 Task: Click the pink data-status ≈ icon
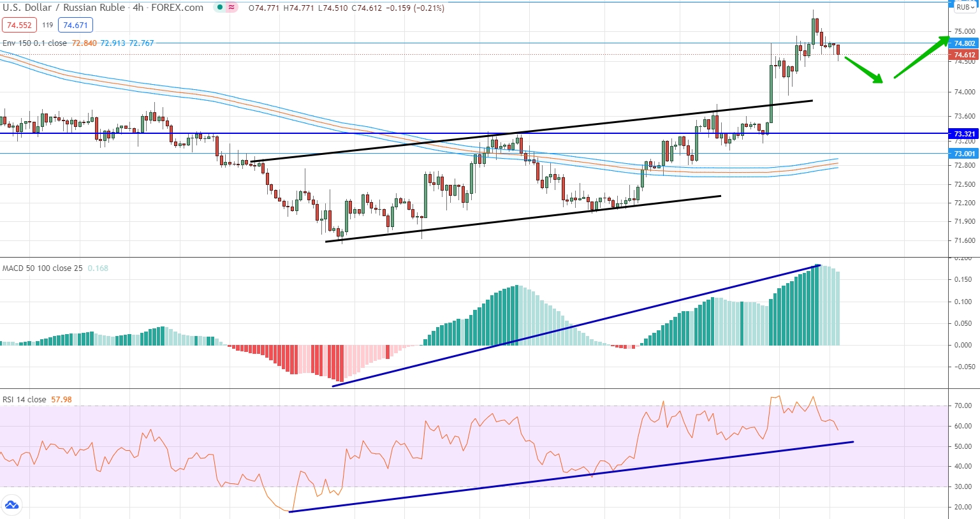coord(232,8)
